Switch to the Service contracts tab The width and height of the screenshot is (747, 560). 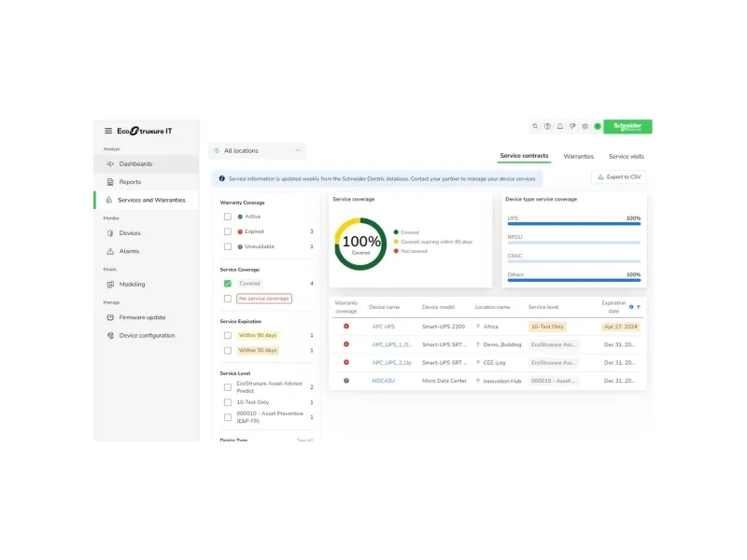tap(524, 156)
